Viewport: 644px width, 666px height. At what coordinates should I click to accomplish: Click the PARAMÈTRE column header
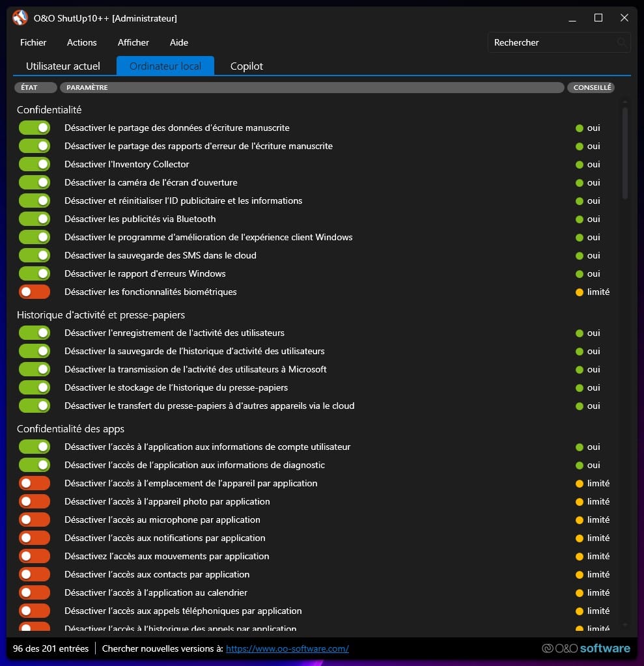tap(312, 87)
